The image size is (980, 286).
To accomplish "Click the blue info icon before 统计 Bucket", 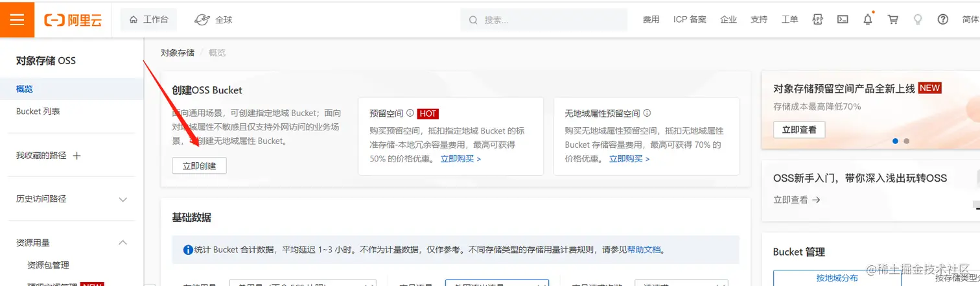I will [188, 249].
